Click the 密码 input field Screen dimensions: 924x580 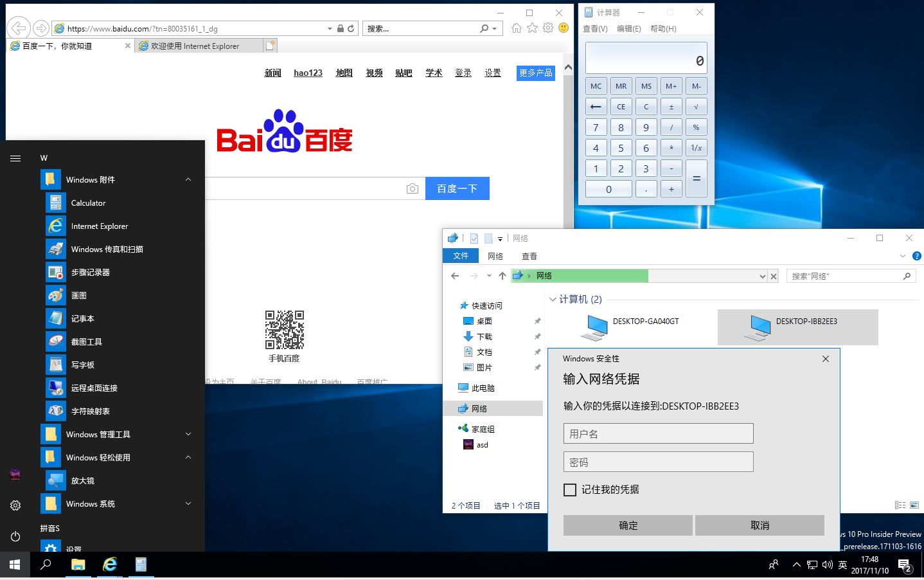[x=658, y=462]
